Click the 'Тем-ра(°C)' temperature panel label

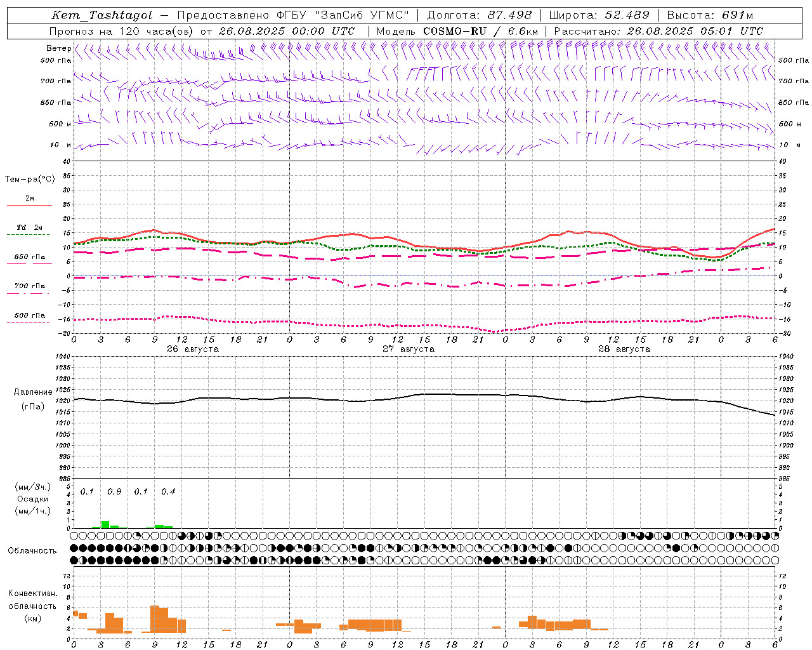pos(30,180)
